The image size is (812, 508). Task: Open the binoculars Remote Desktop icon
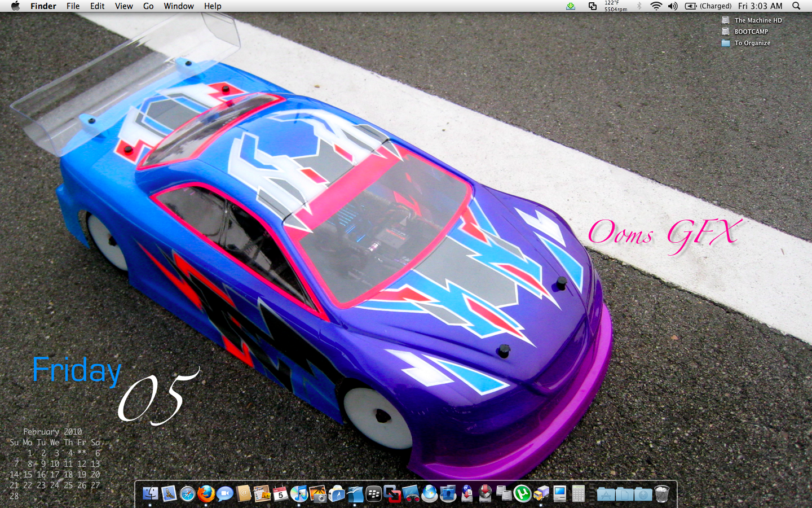(411, 494)
